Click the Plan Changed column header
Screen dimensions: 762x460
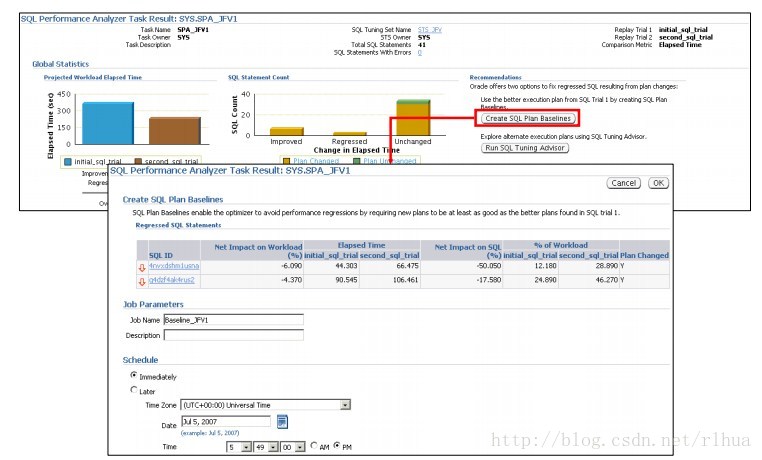pyautogui.click(x=644, y=255)
